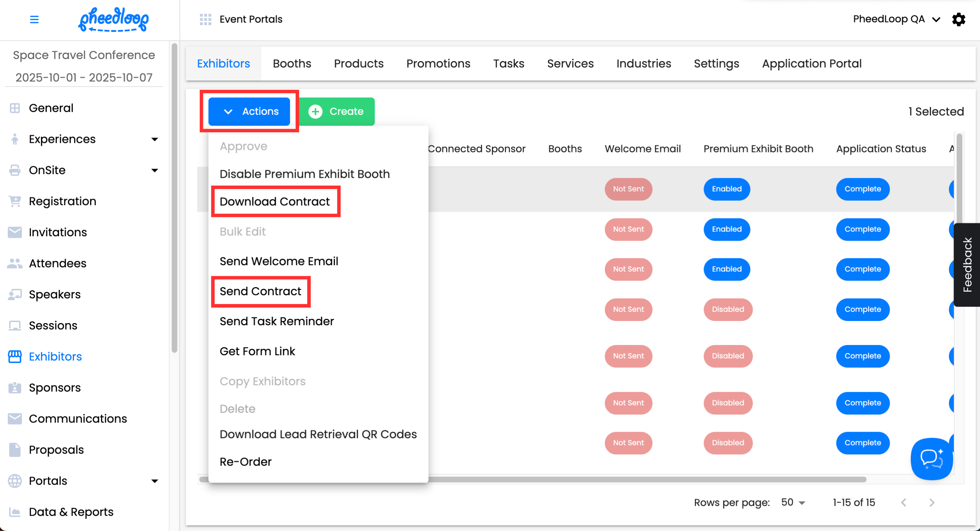This screenshot has height=531, width=980.
Task: Click the Invitations envelope icon
Action: coord(15,232)
